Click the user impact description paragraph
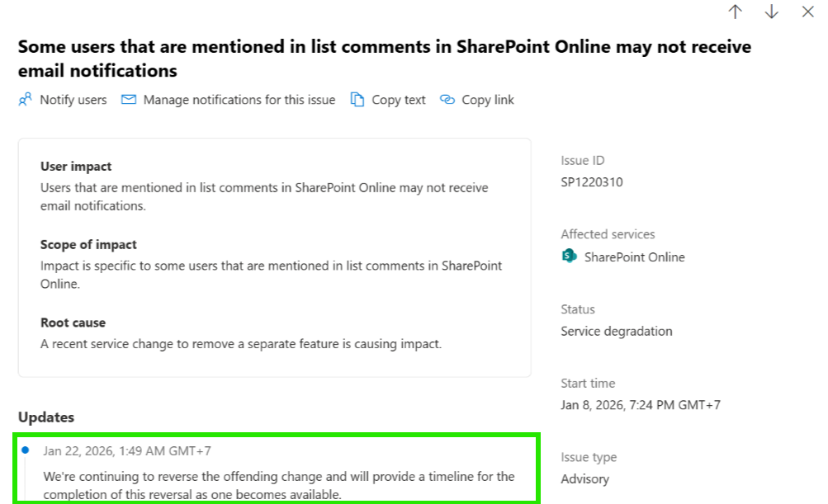 pyautogui.click(x=264, y=197)
